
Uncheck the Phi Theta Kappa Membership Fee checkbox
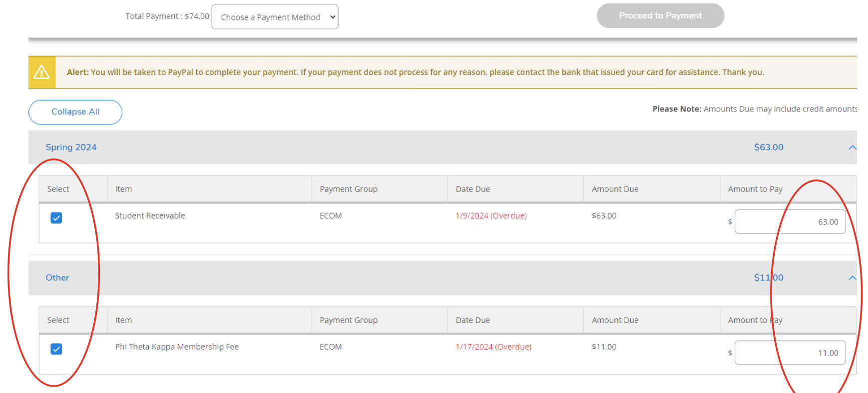(56, 349)
